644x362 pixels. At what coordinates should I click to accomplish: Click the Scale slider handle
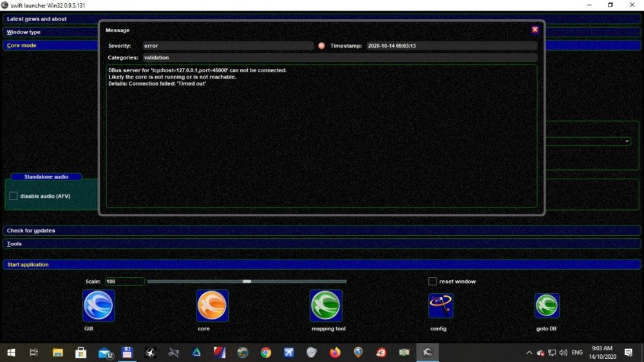(247, 281)
